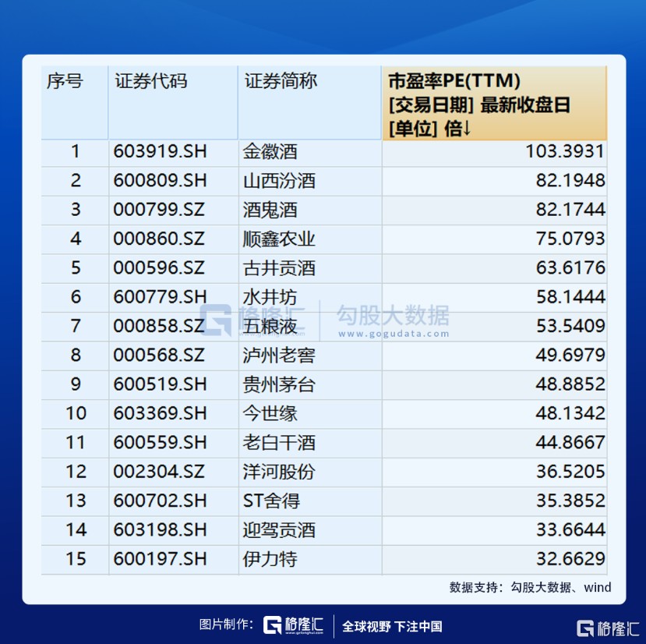The image size is (646, 644).
Task: Click the 证券代码 column header
Action: [x=173, y=102]
